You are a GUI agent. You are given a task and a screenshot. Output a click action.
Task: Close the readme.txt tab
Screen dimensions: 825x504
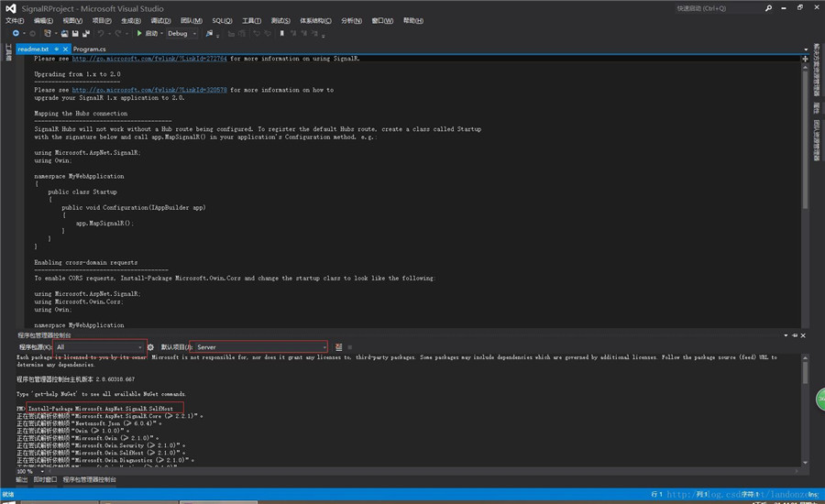(65, 49)
